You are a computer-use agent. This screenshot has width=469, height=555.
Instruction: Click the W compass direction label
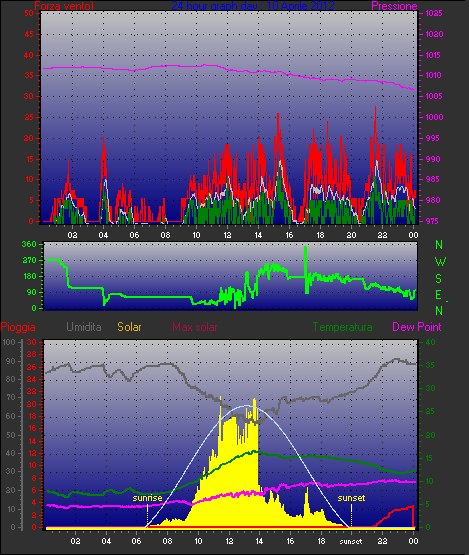coord(440,262)
